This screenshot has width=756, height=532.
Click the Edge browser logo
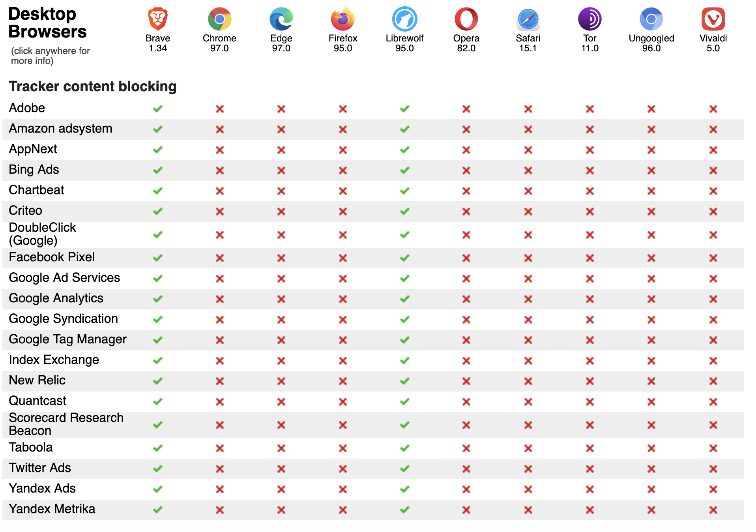click(281, 19)
